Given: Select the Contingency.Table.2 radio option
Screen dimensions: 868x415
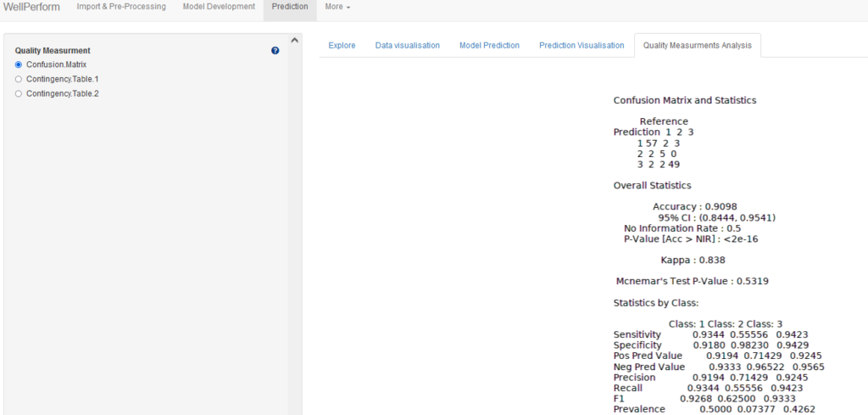Looking at the screenshot, I should (19, 93).
